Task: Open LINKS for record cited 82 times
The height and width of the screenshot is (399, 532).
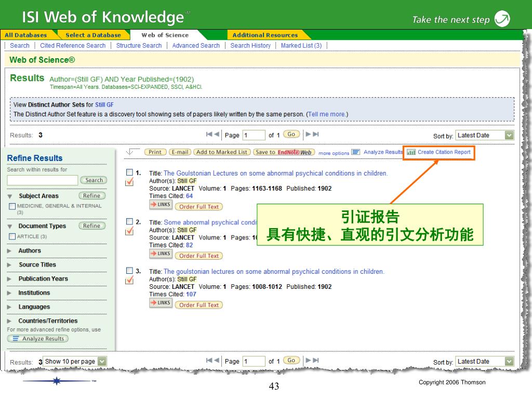Action: point(161,254)
